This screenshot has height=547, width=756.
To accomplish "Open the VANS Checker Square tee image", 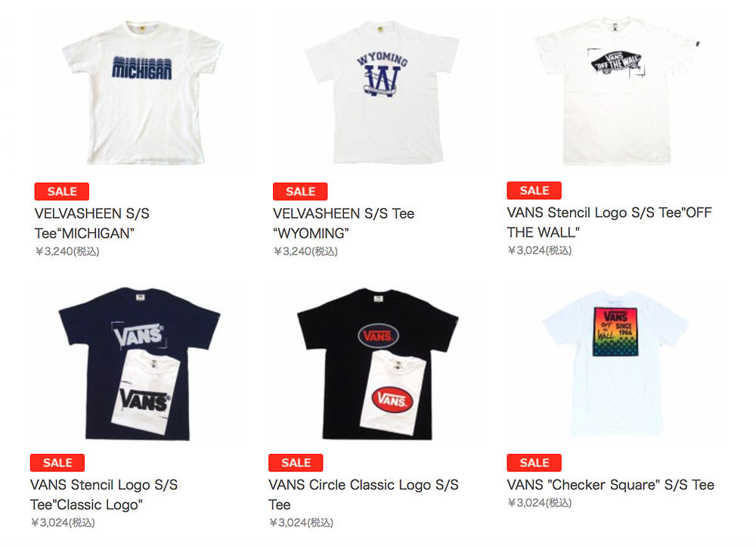I will tap(615, 364).
